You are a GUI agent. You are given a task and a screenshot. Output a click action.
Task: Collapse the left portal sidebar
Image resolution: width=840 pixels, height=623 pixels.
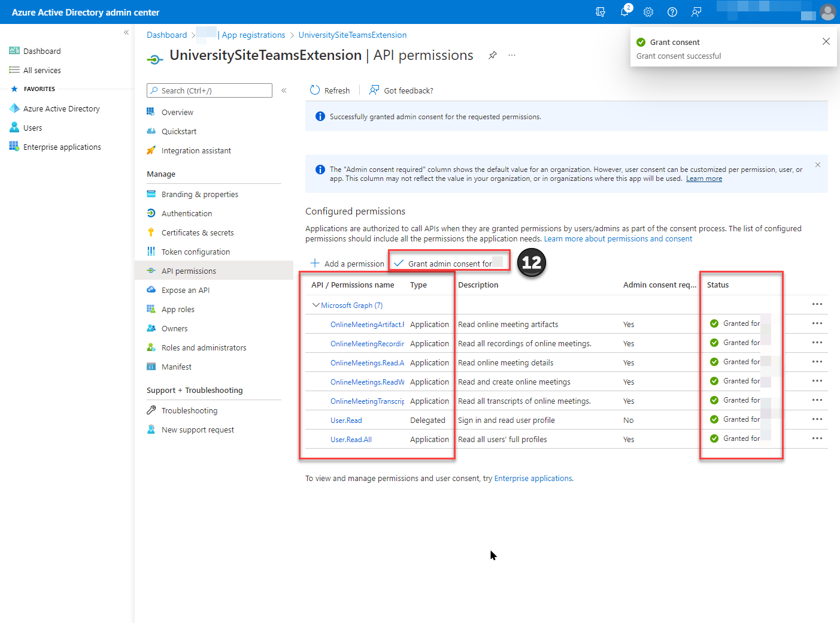pos(126,32)
